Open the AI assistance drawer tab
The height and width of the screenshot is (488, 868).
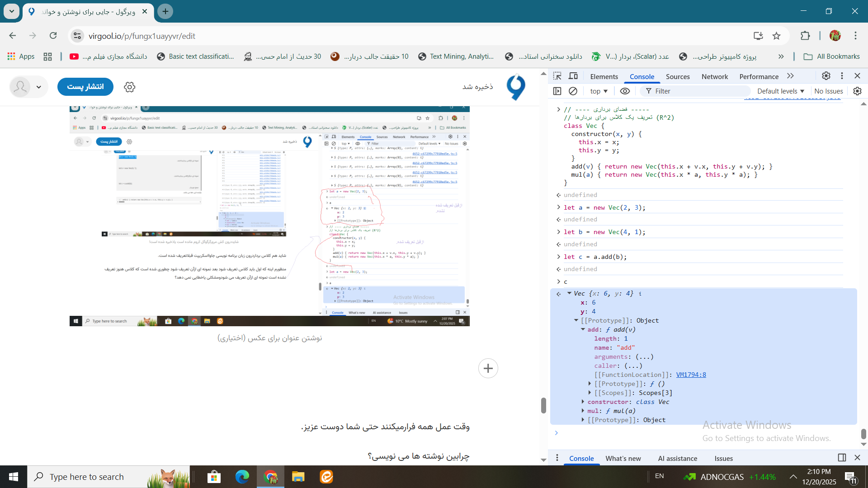(x=677, y=458)
